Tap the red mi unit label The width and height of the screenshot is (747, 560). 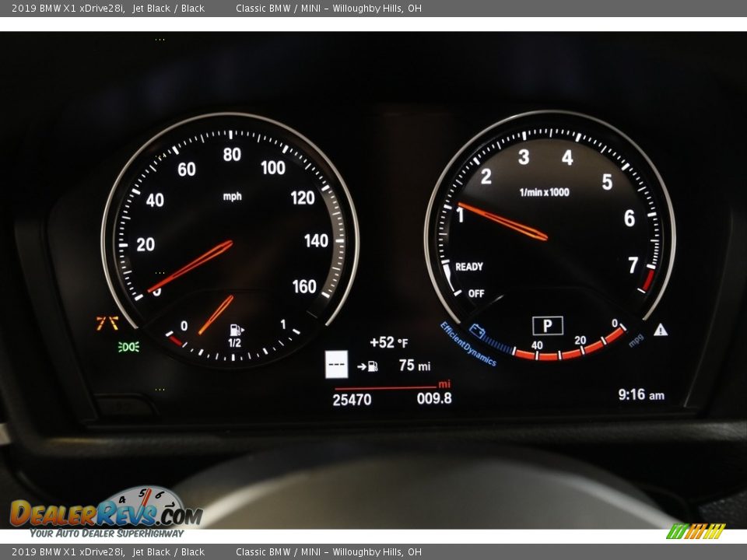(444, 383)
